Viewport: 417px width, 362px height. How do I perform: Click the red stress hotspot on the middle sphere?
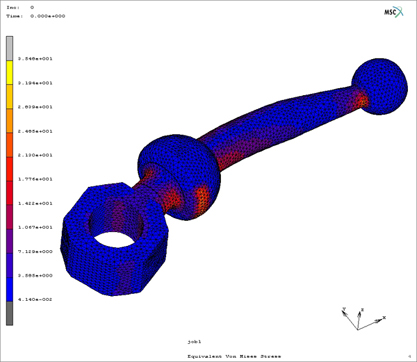pyautogui.click(x=202, y=198)
